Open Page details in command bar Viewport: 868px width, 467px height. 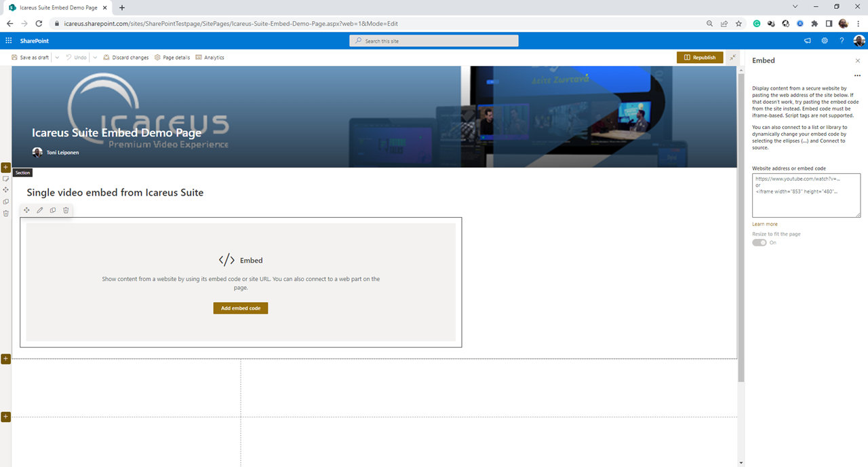[172, 58]
